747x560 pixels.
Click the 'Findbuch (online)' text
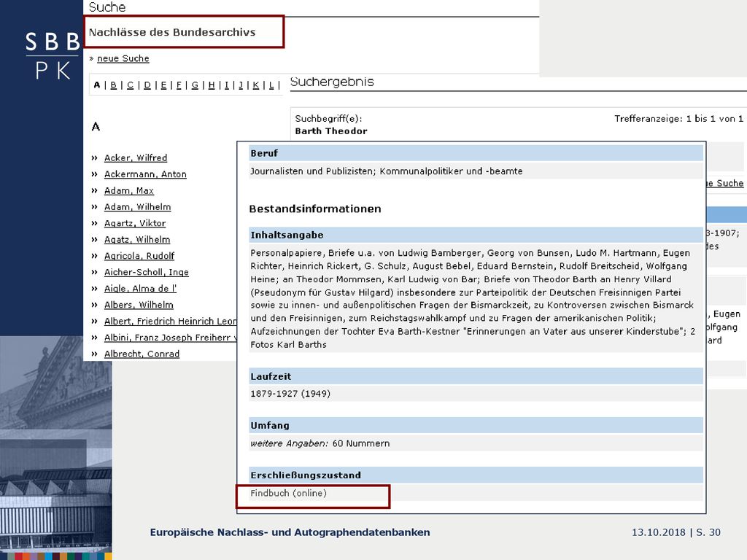click(289, 494)
